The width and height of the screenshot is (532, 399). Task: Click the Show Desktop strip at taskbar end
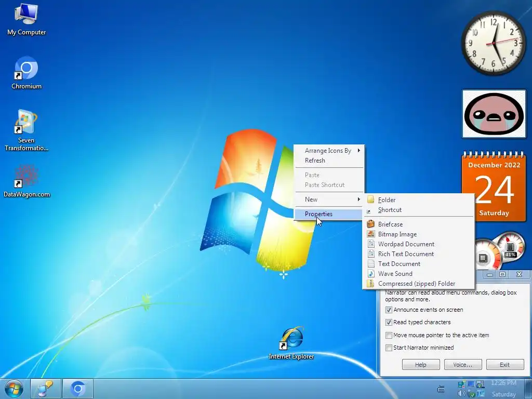[x=528, y=389]
